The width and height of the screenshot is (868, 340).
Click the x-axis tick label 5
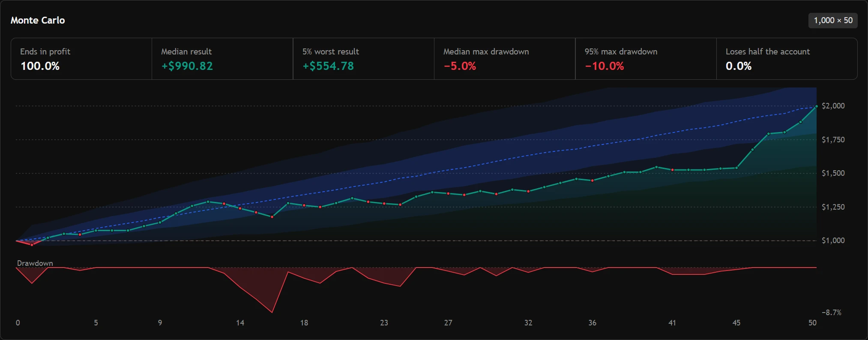click(x=96, y=323)
